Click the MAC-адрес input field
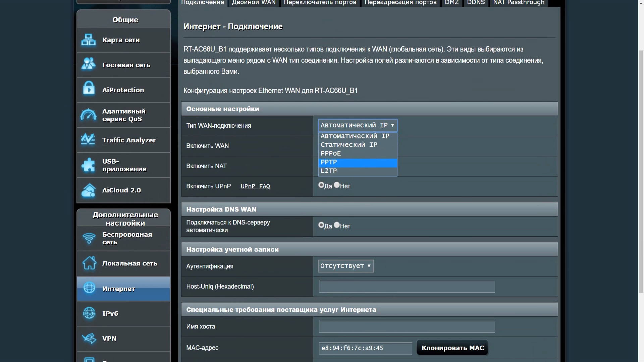 (366, 348)
